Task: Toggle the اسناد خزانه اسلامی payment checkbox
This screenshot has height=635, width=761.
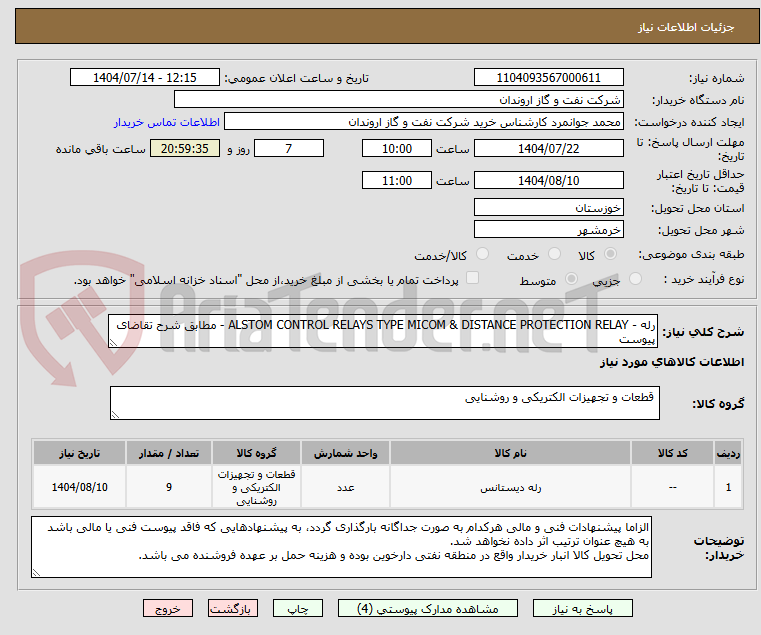Action: 472,278
